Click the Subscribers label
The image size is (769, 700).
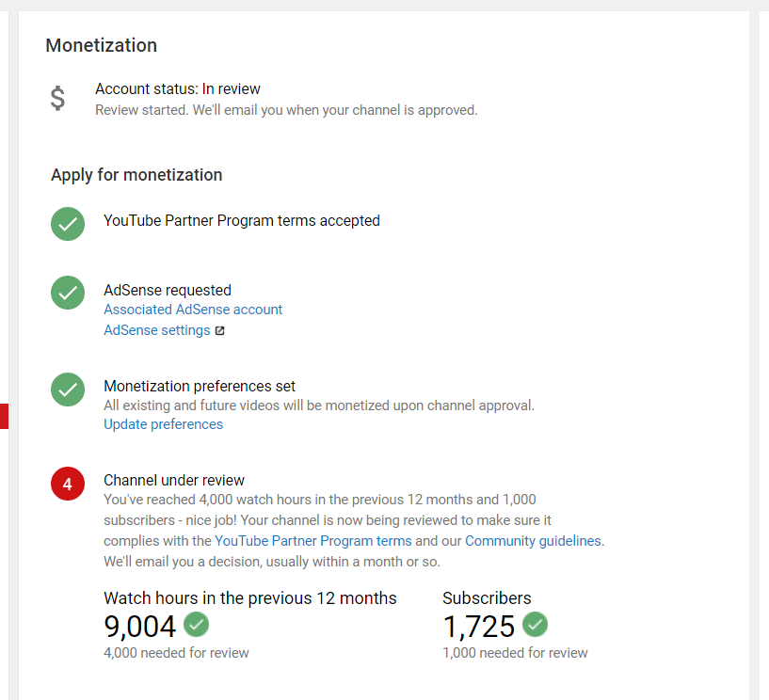(487, 598)
